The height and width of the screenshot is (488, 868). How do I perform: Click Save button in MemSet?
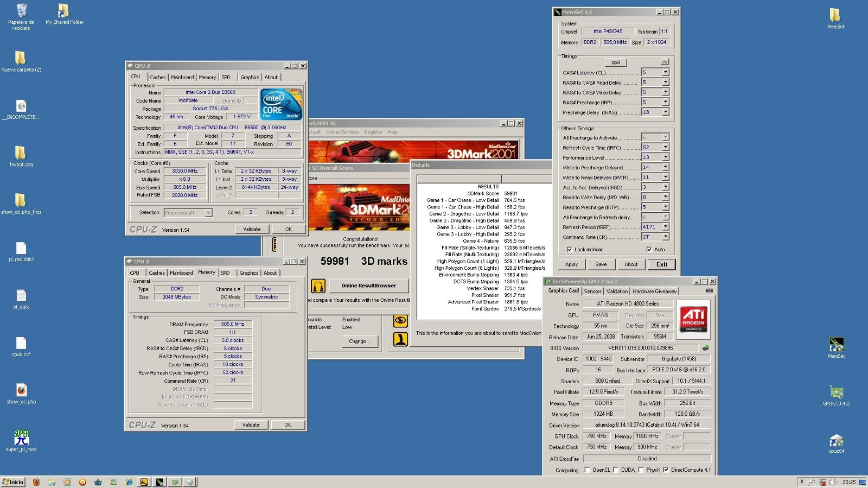(601, 264)
